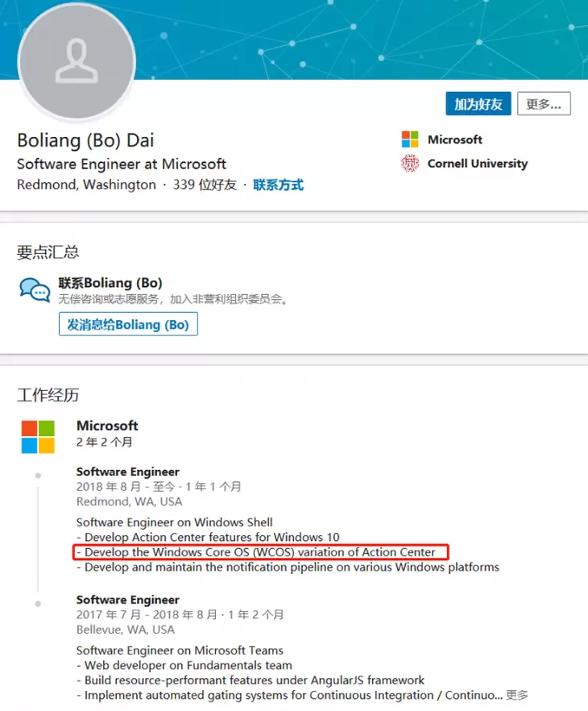Screen dimensions: 588x711
Task: Open Cornell University school link
Action: click(478, 164)
